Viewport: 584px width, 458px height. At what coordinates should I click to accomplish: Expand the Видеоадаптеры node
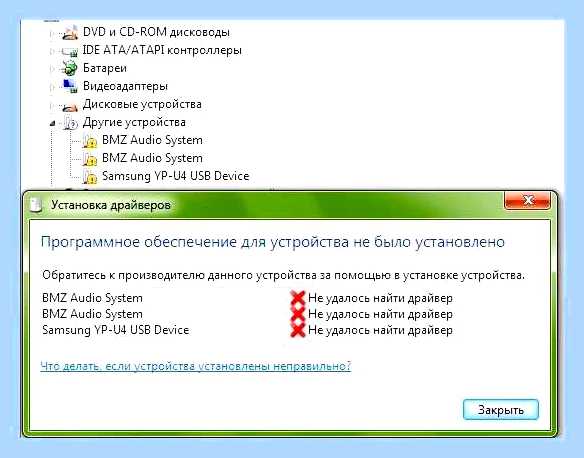(x=52, y=87)
